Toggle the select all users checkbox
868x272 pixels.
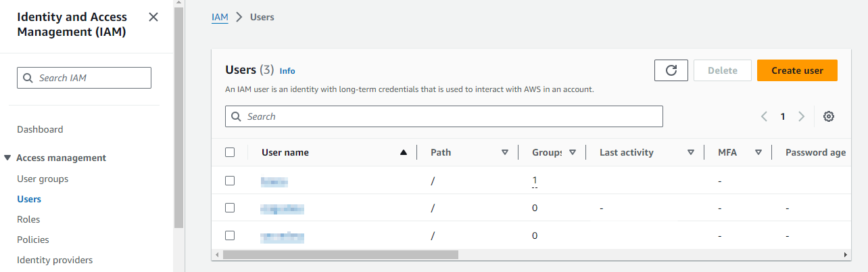[230, 152]
